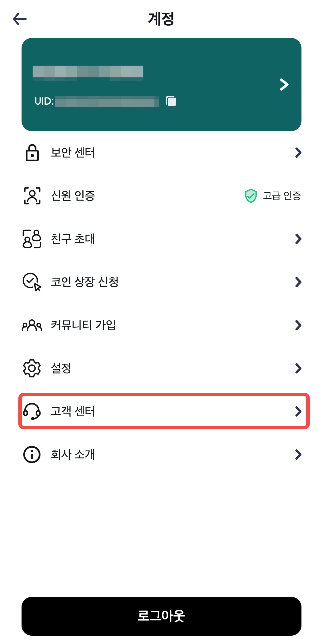Open profile via the white chevron on the card
This screenshot has width=323, height=644.
284,85
